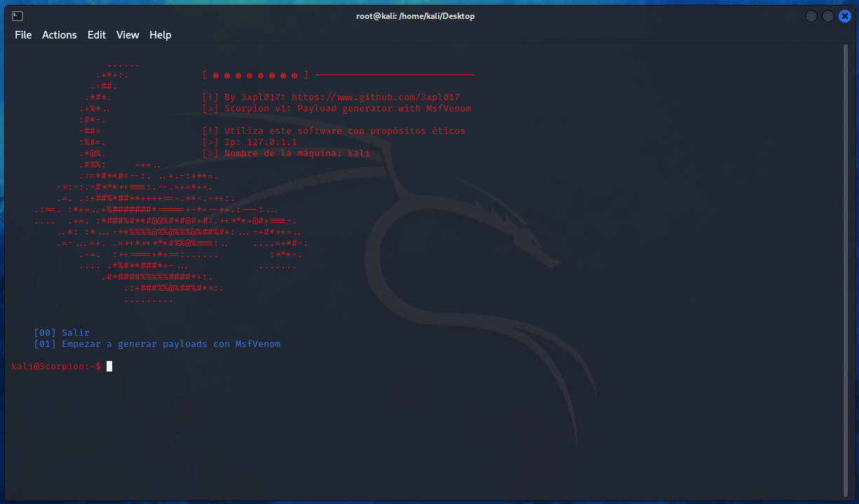Maximize the terminal window
The image size is (859, 504).
click(828, 16)
